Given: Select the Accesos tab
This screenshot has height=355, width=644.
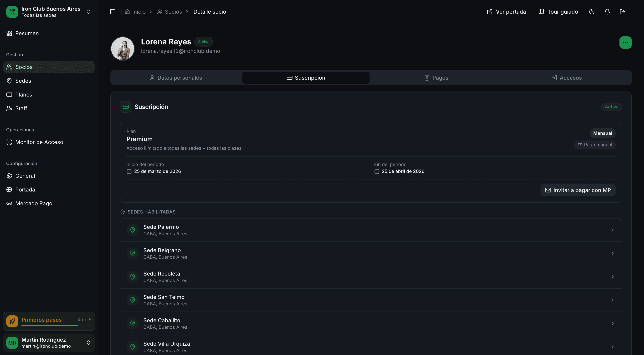Looking at the screenshot, I should click(x=566, y=78).
